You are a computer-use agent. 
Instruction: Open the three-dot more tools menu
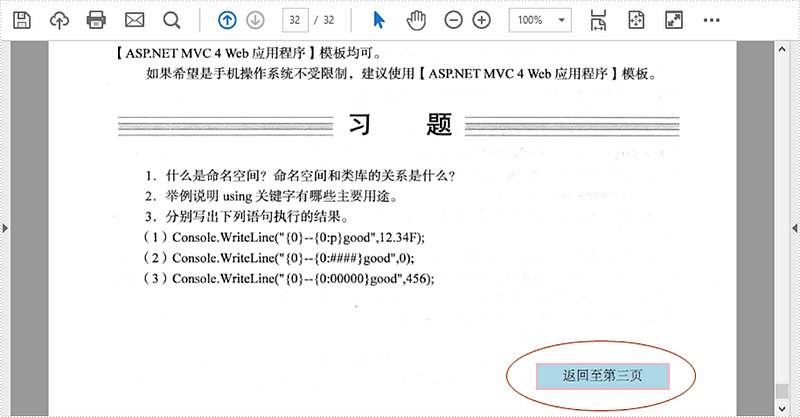click(712, 20)
